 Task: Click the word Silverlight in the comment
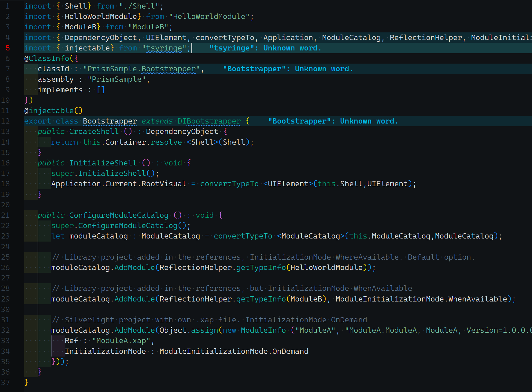pos(89,320)
